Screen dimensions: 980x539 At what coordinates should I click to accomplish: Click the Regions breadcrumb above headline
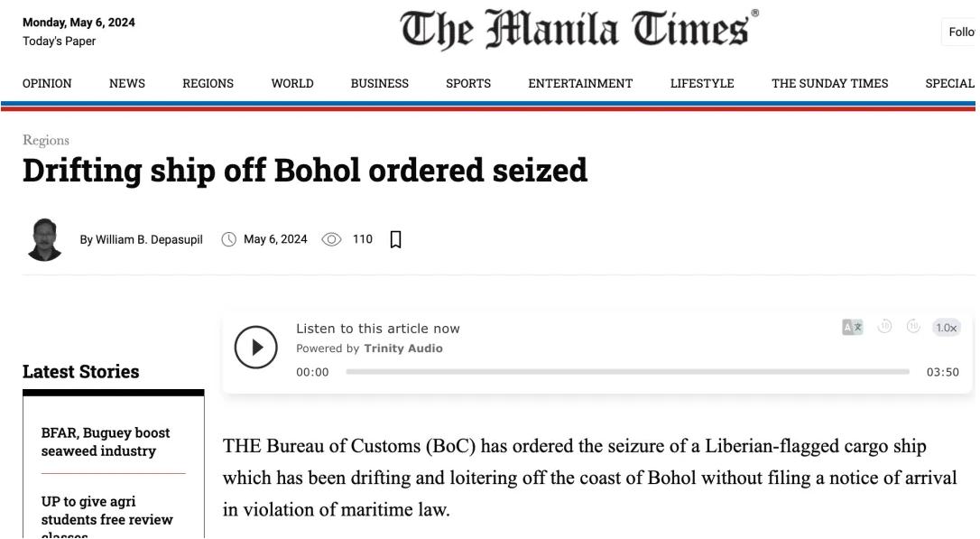coord(46,140)
